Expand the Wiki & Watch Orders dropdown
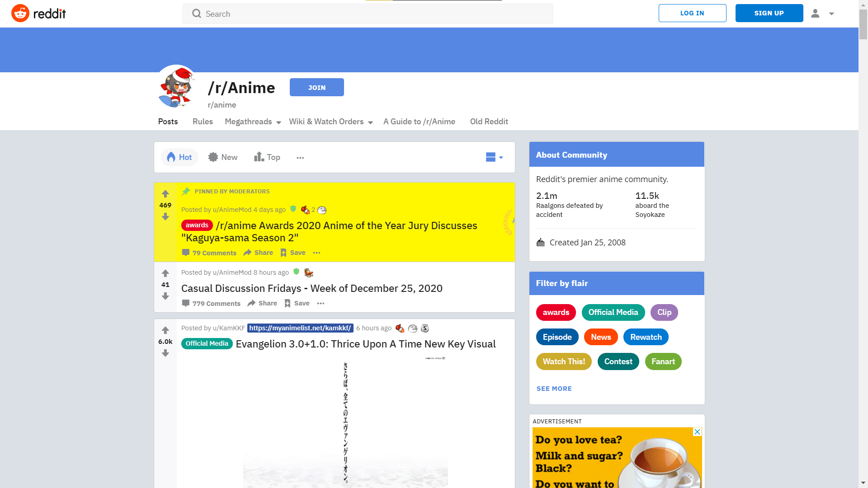The image size is (868, 488). pyautogui.click(x=331, y=122)
